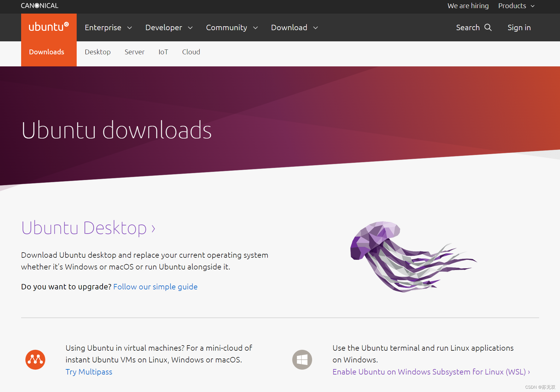Open the Server subnav tab
This screenshot has height=392, width=560.
(x=135, y=52)
